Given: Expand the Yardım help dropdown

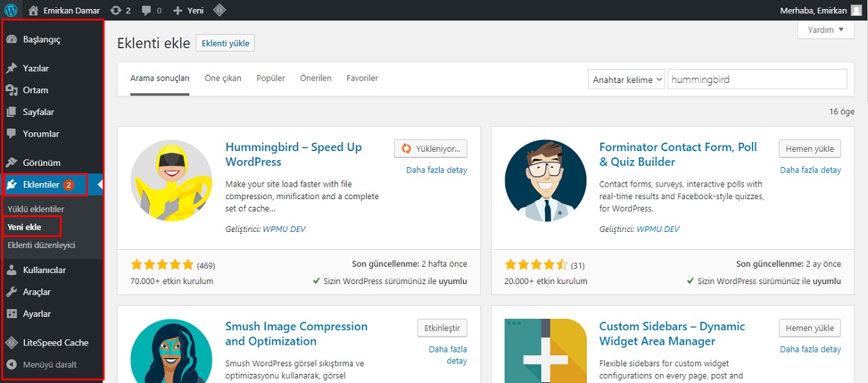Looking at the screenshot, I should click(826, 30).
